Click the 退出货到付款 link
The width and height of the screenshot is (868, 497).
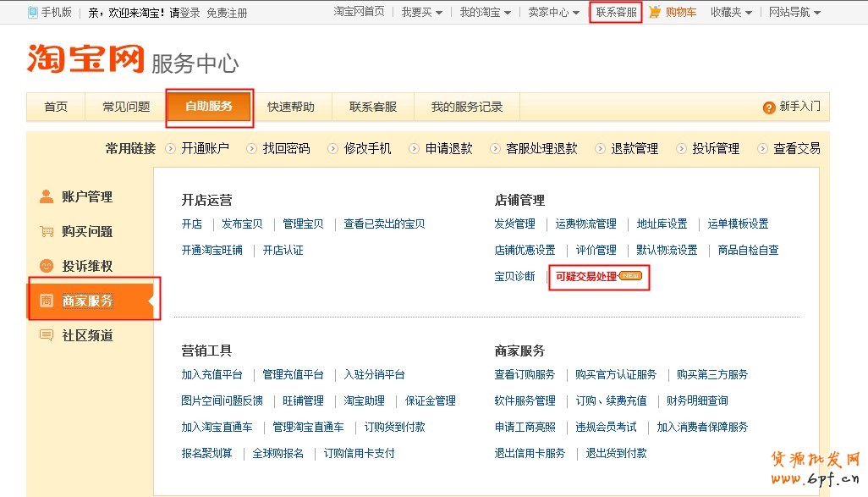pos(616,453)
